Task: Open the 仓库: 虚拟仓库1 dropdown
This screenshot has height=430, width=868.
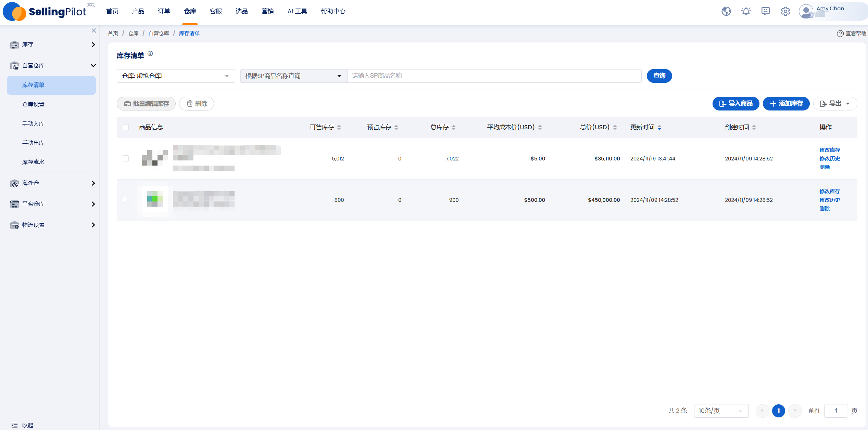Action: [x=176, y=76]
